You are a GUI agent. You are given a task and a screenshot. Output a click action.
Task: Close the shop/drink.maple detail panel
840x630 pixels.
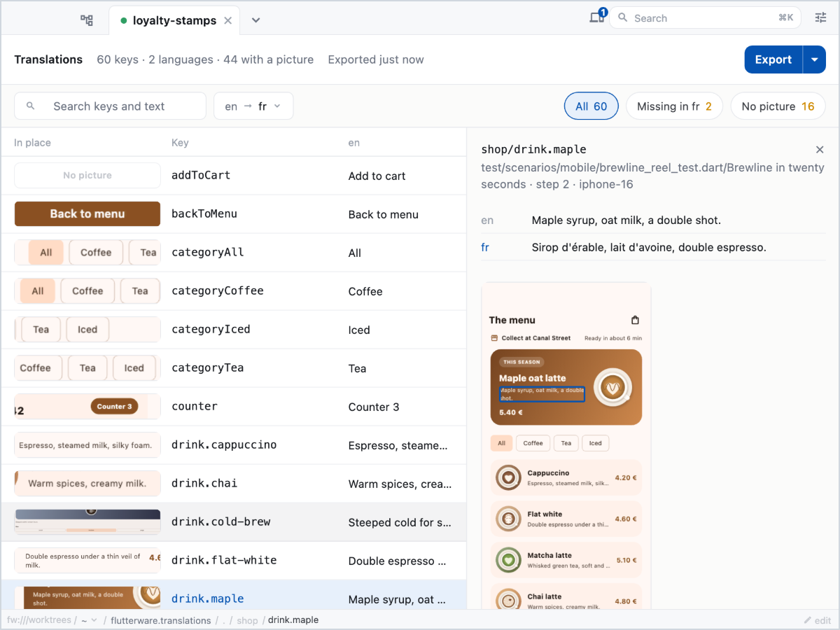pos(820,150)
